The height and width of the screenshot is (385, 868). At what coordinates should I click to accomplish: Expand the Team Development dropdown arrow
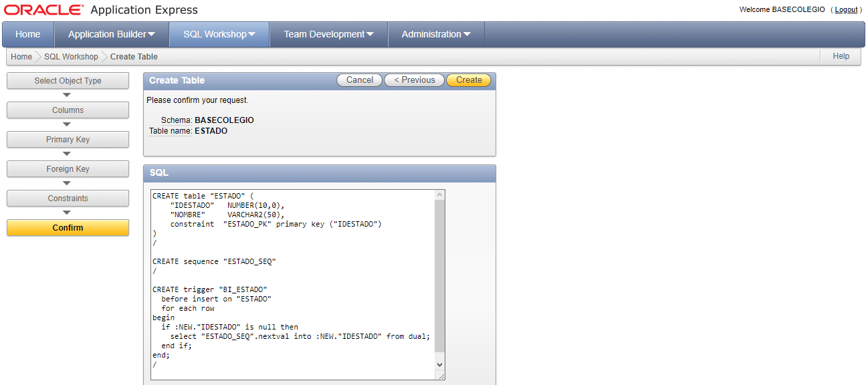370,35
